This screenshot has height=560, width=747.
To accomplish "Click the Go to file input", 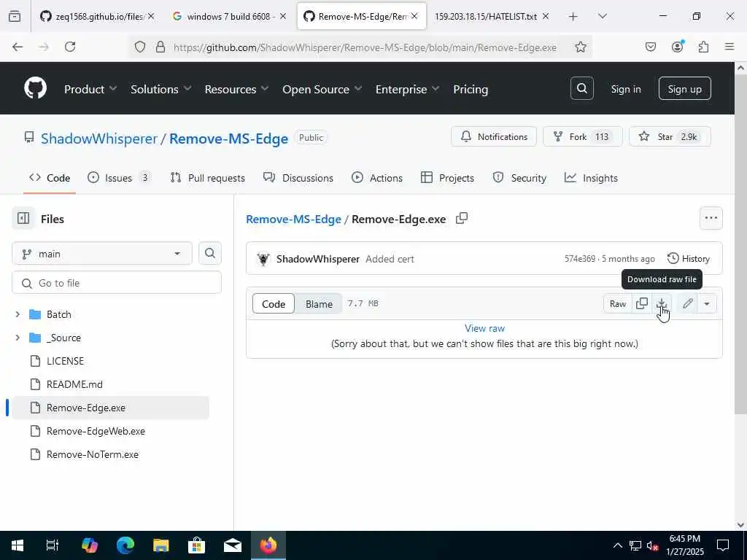I will point(116,283).
